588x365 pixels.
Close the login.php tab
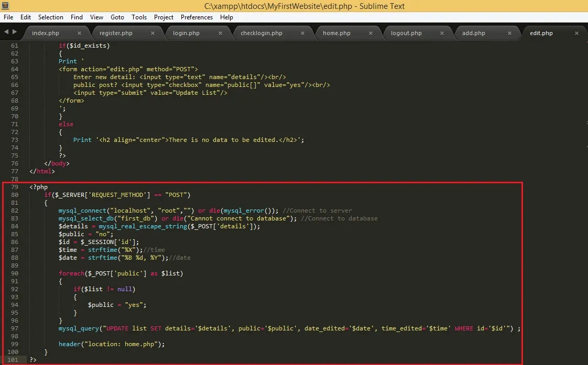220,33
